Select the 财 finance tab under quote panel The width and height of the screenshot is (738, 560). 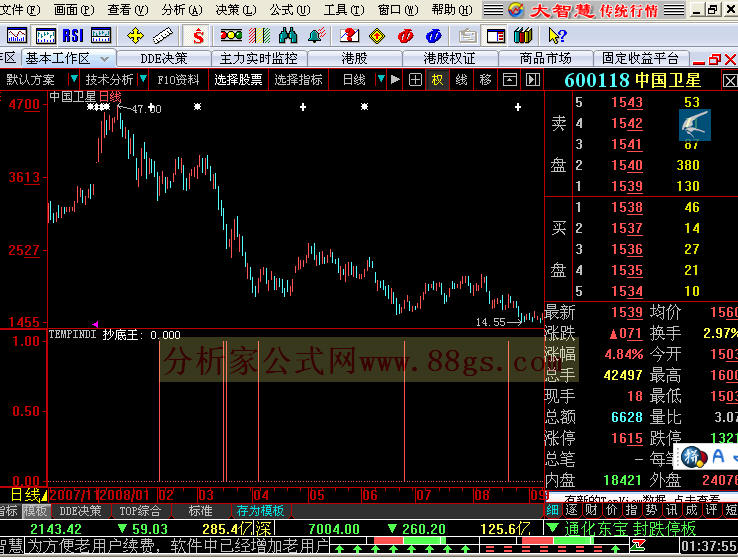(x=591, y=510)
